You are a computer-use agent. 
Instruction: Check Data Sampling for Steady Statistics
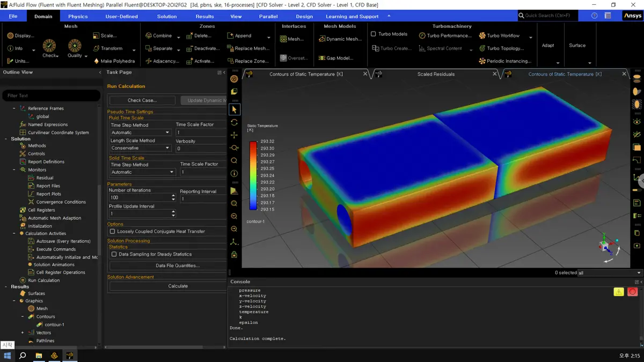[114, 254]
